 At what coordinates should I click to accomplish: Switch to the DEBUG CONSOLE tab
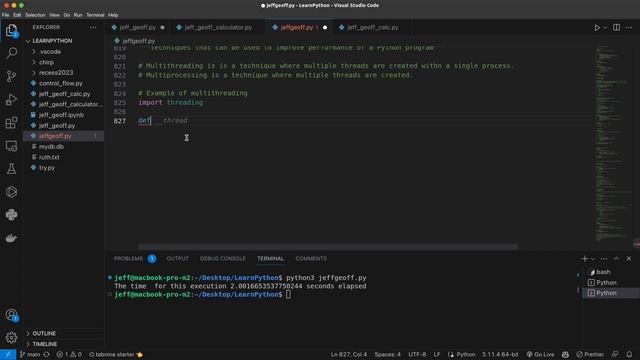pos(223,259)
